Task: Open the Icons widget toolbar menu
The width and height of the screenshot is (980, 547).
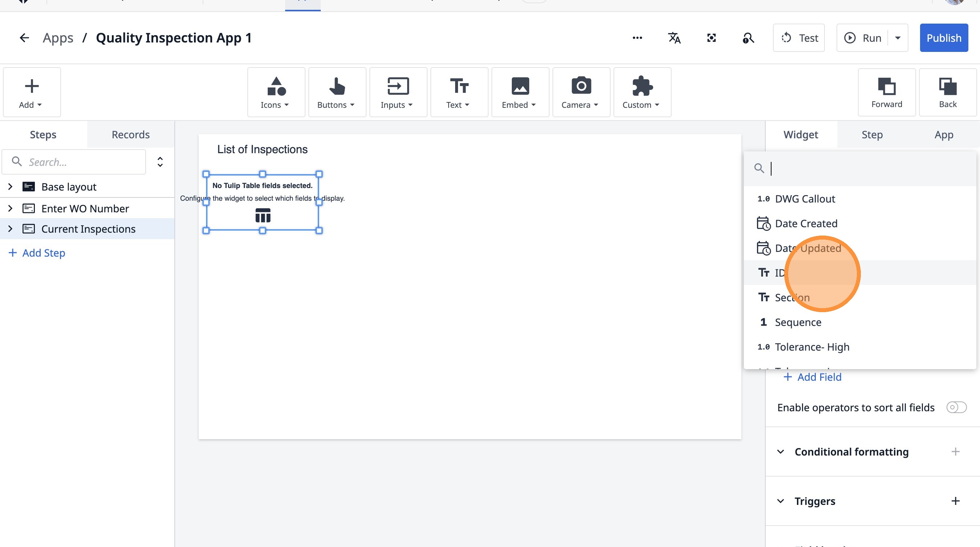Action: tap(276, 92)
